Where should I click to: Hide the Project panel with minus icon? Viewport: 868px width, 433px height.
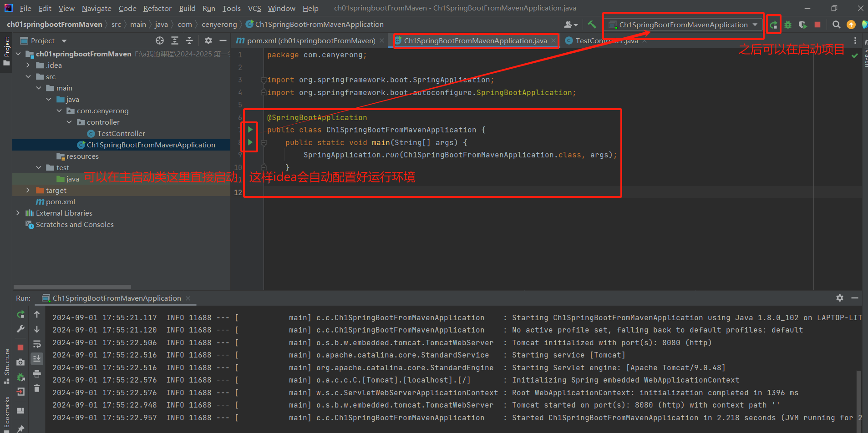[223, 40]
